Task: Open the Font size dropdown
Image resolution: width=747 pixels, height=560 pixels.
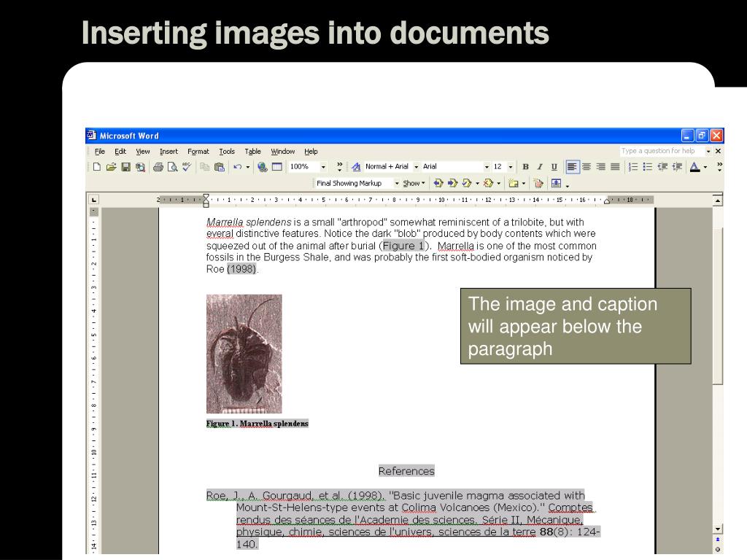Action: coord(510,167)
